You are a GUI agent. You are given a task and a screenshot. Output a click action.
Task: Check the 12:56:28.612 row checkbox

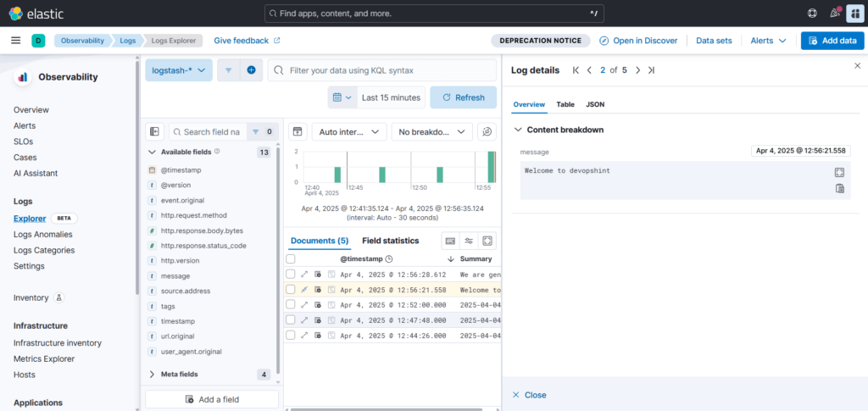point(291,274)
